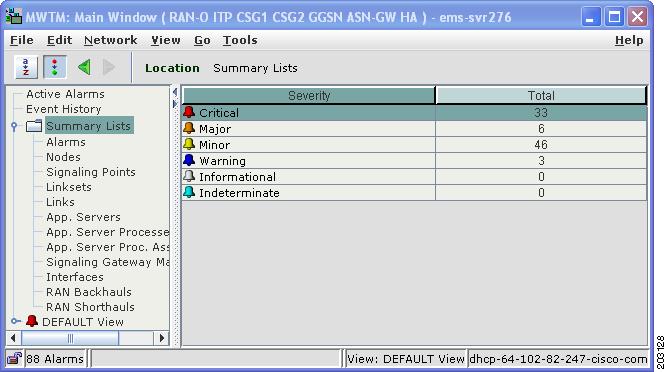Click the grayed forward arrow icon

(109, 67)
